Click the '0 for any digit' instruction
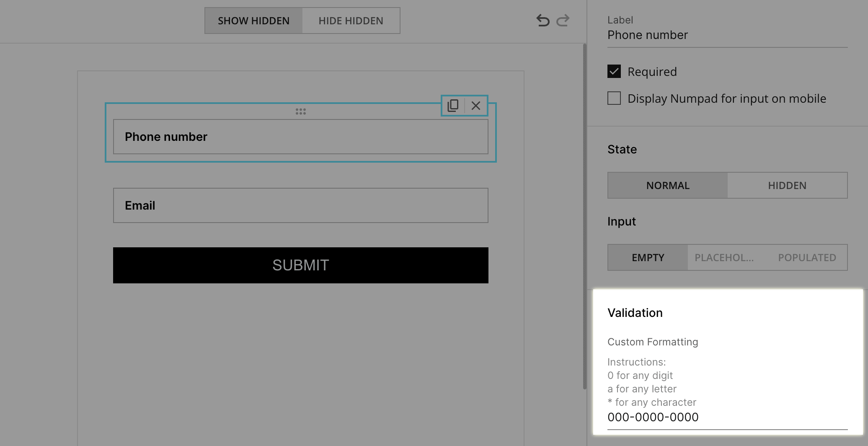868x446 pixels. [640, 376]
